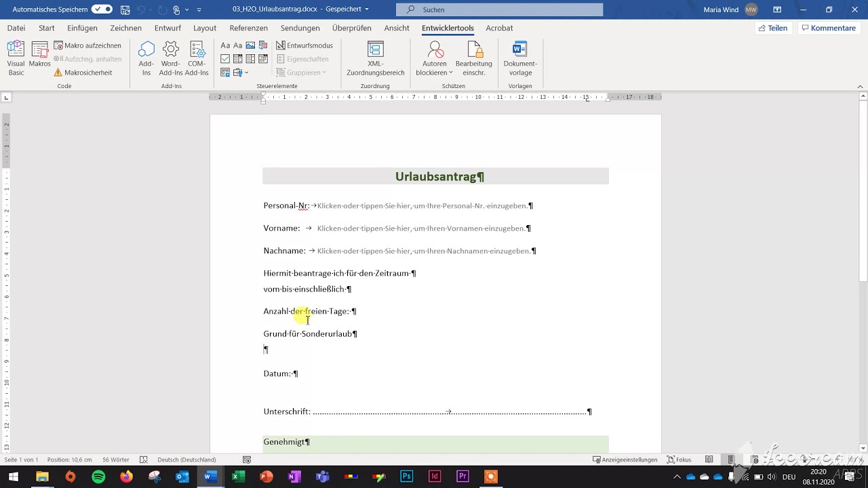868x488 pixels.
Task: Open Kommentare pane
Action: (x=828, y=28)
